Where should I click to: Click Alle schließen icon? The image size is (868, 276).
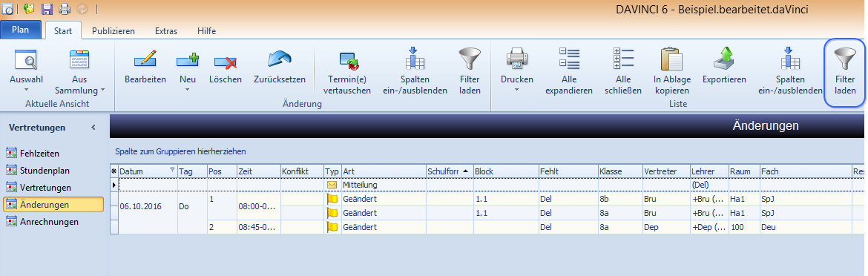623,59
